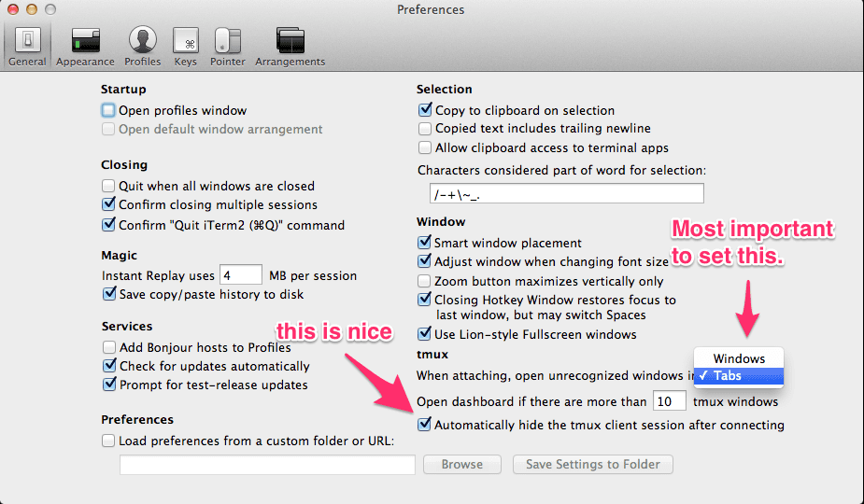The image size is (864, 504).
Task: Uncheck Automatically hide the tmux client session
Action: point(426,425)
